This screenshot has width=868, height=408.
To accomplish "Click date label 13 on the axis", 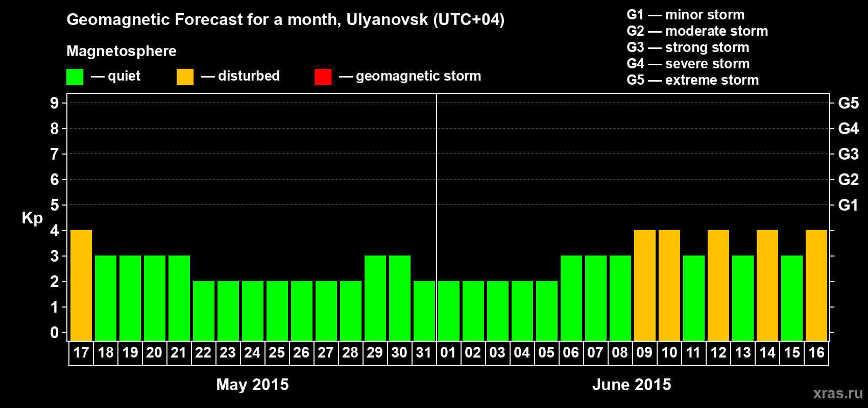I will pos(743,353).
